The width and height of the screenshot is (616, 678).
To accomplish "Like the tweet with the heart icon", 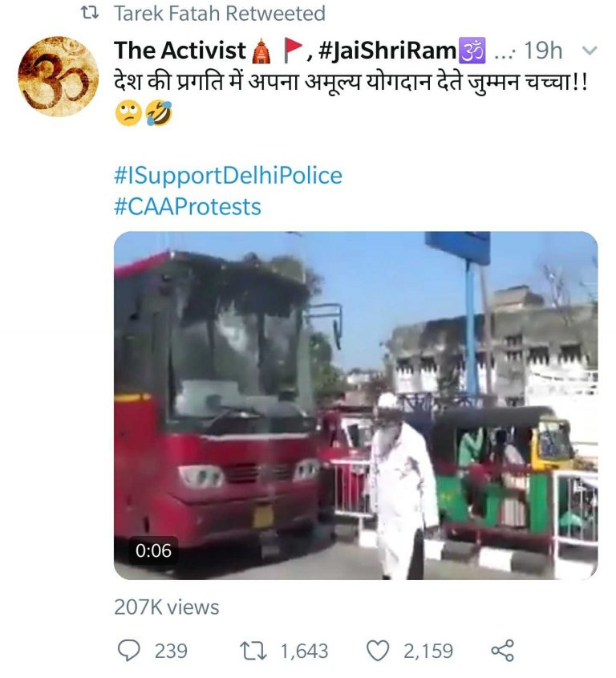I will pyautogui.click(x=378, y=651).
